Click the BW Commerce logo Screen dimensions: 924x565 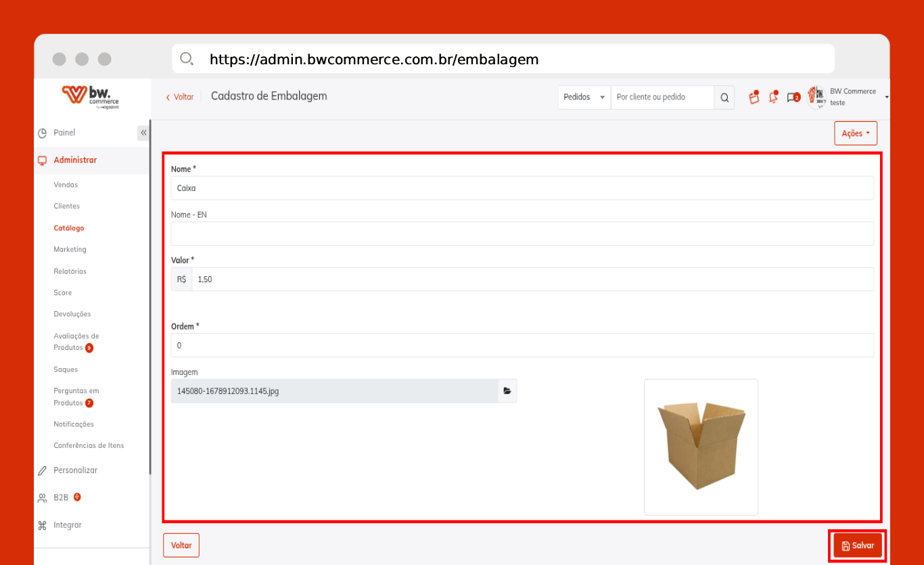coord(90,96)
